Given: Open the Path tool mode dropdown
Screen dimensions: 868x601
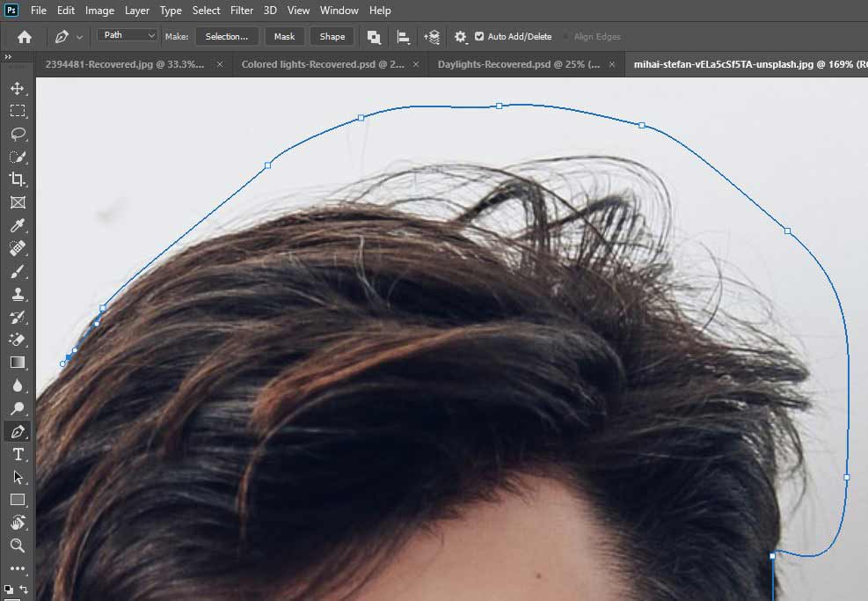Looking at the screenshot, I should pyautogui.click(x=128, y=35).
